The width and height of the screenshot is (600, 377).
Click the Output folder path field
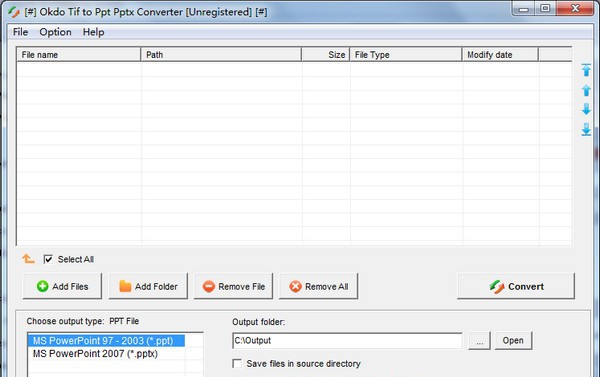[347, 340]
